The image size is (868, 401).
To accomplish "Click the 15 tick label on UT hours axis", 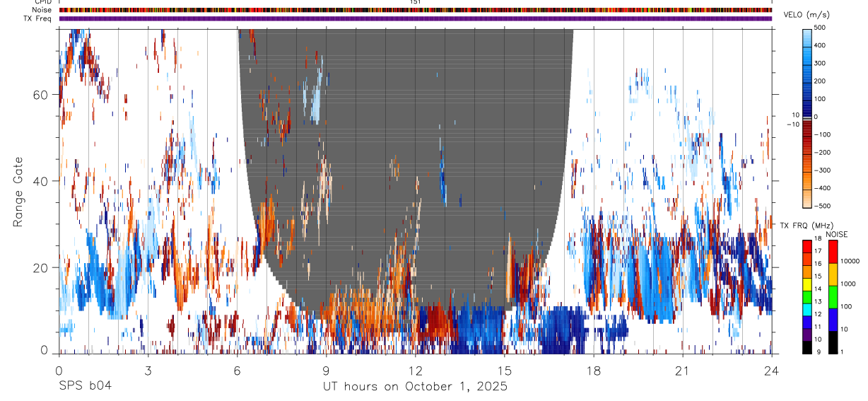I will pyautogui.click(x=504, y=371).
